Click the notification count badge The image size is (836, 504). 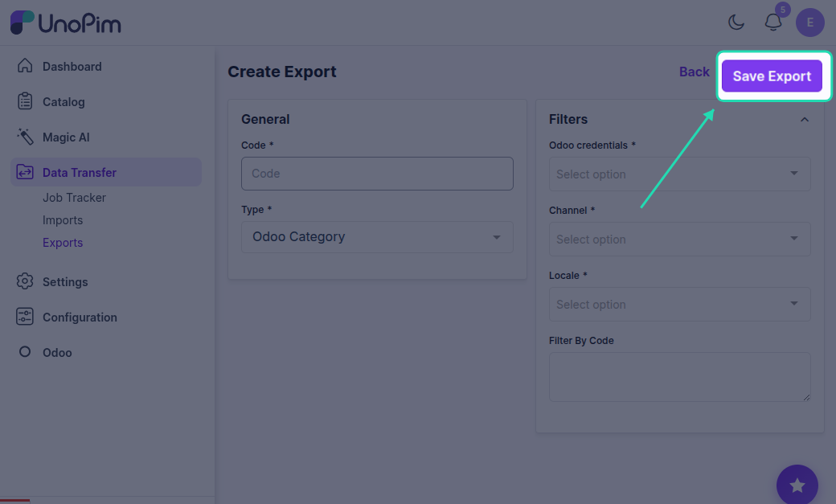(x=783, y=10)
